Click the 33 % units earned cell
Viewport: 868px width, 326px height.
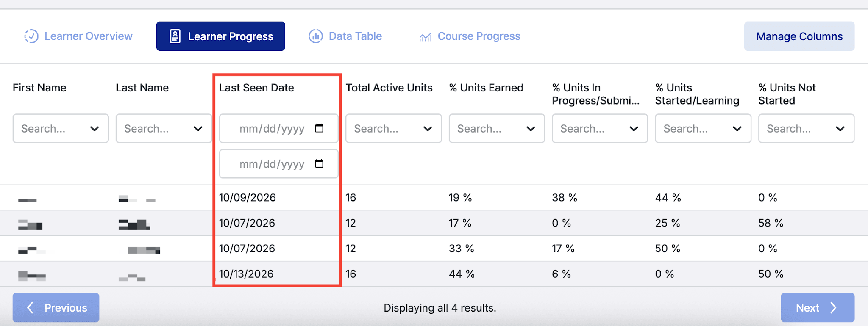tap(462, 249)
